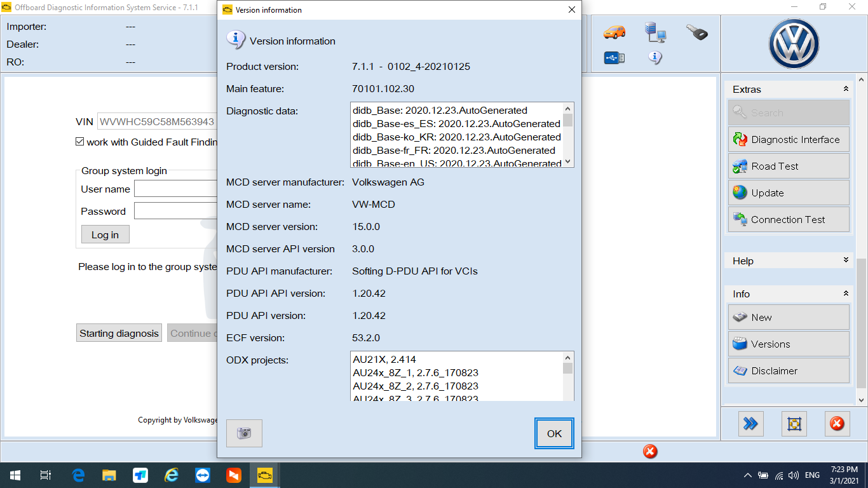Toggle work with Guided Fault Finding checkbox
Viewport: 868px width, 488px height.
pyautogui.click(x=80, y=142)
